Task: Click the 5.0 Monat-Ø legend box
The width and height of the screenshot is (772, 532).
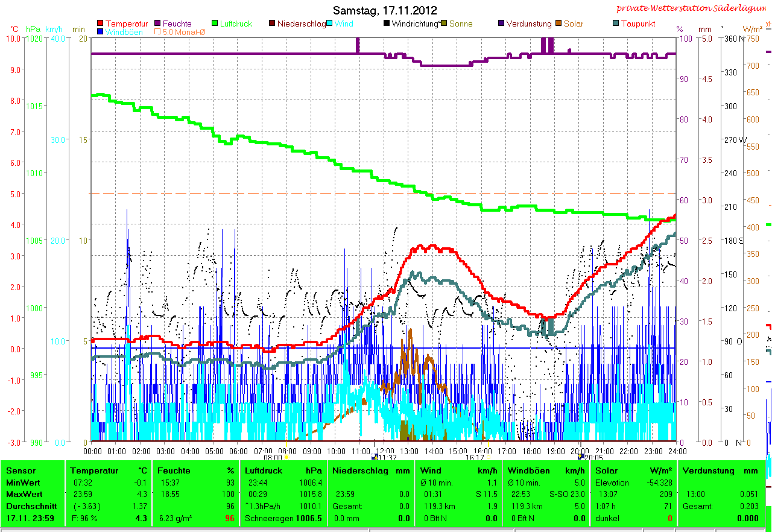Action: point(158,31)
